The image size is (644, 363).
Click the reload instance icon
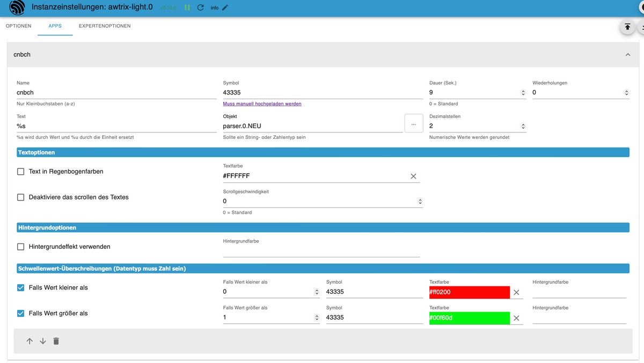[x=201, y=8]
